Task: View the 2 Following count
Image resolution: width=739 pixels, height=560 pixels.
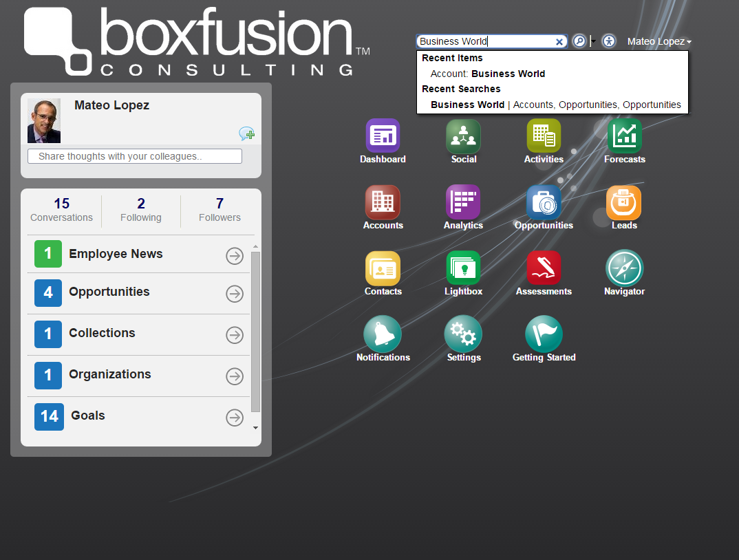Action: click(141, 210)
